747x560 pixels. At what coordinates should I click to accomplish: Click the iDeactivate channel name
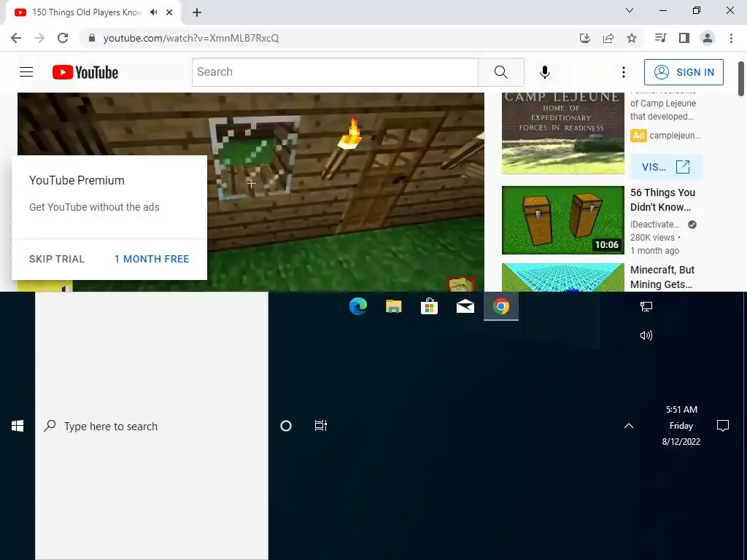click(x=655, y=225)
